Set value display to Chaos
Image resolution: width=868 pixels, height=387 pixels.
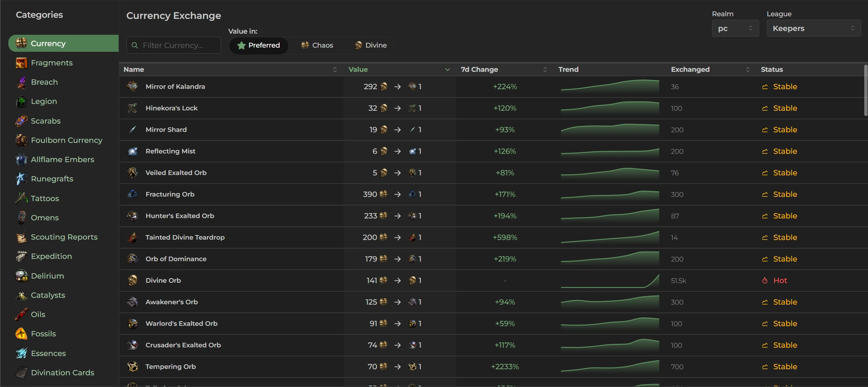pos(317,45)
